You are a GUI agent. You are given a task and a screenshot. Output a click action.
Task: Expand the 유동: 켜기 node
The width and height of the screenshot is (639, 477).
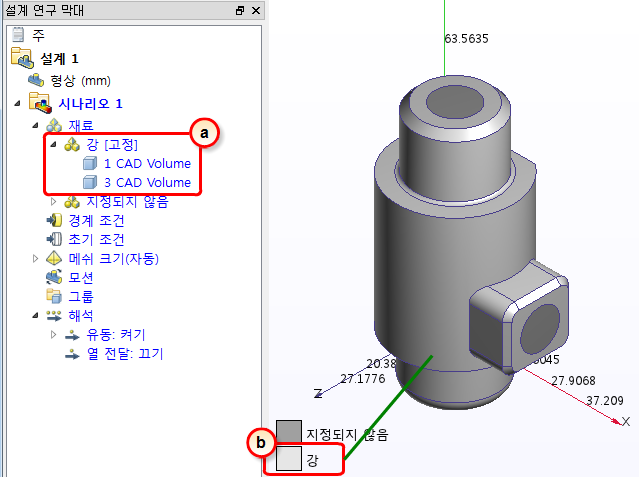pyautogui.click(x=53, y=335)
